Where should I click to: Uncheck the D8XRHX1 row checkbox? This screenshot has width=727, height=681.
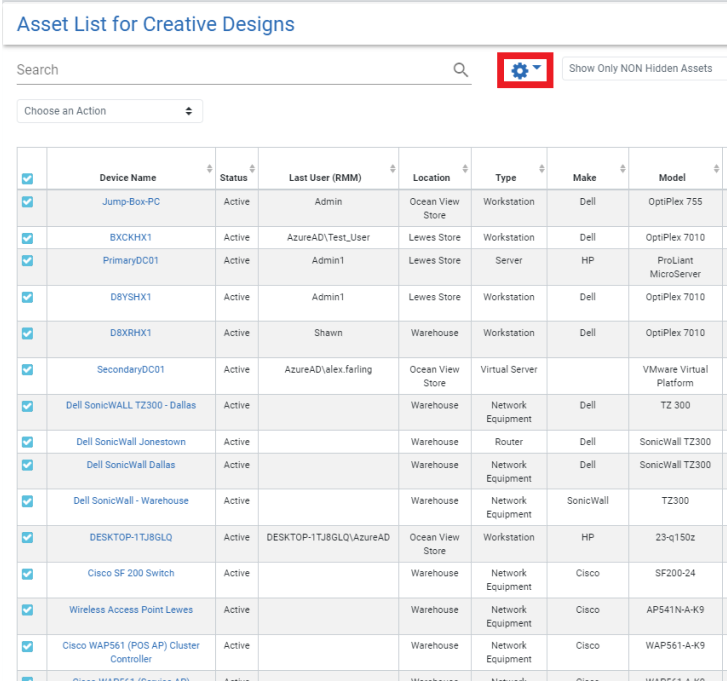pos(27,333)
